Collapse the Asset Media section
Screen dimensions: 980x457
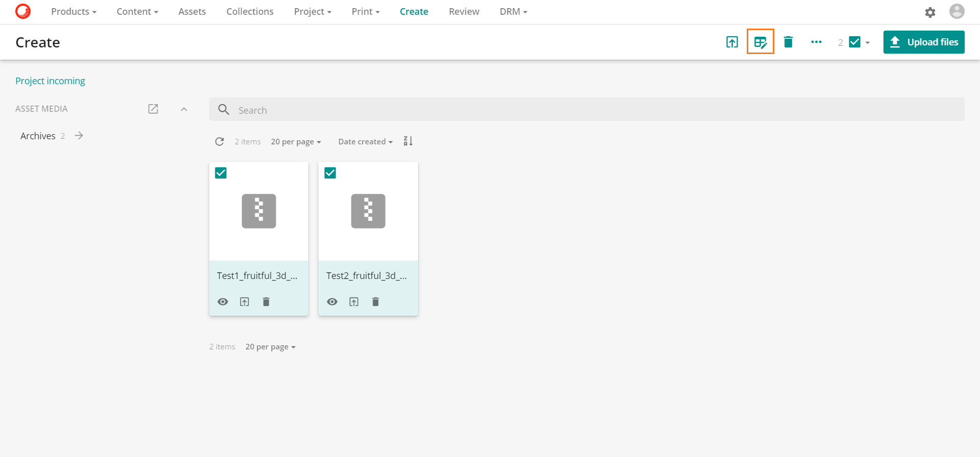(x=184, y=109)
